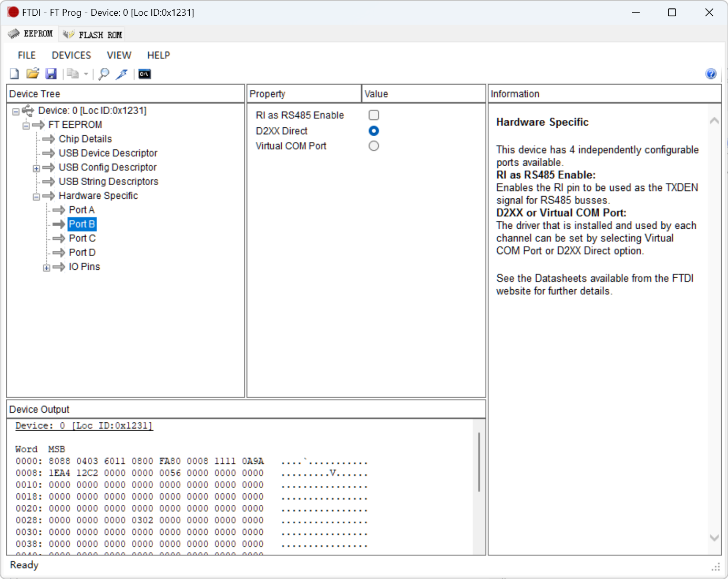Click the Value column header

click(x=423, y=94)
